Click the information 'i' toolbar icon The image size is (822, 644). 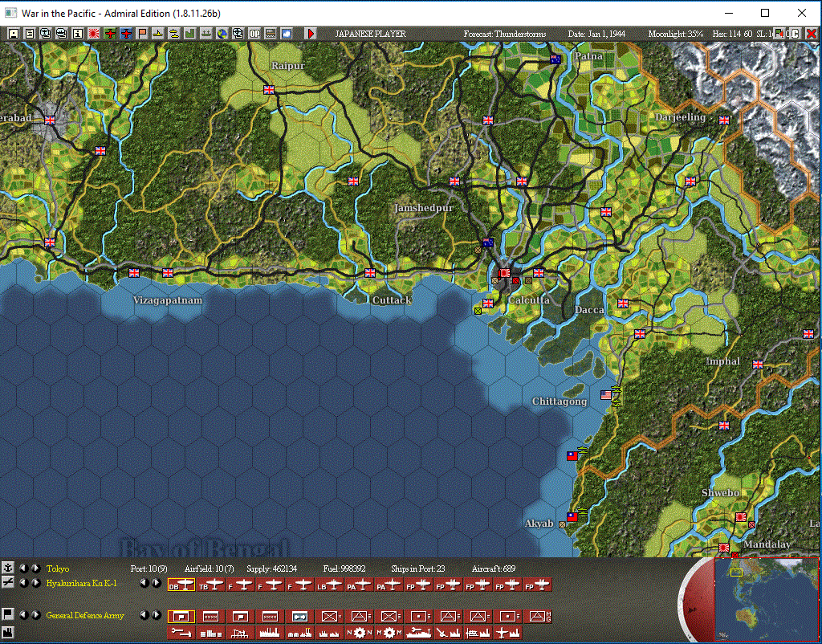click(77, 34)
